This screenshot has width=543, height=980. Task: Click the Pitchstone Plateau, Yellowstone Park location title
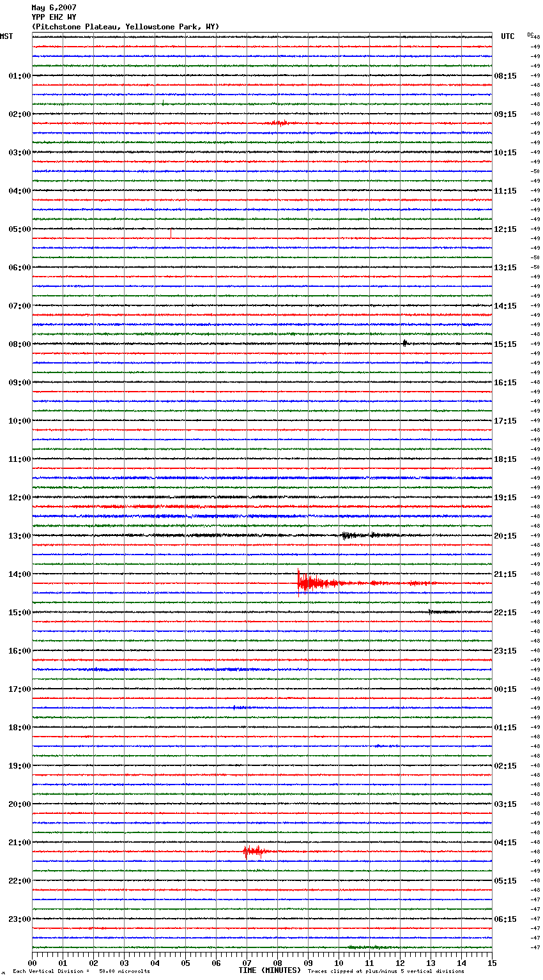click(125, 27)
